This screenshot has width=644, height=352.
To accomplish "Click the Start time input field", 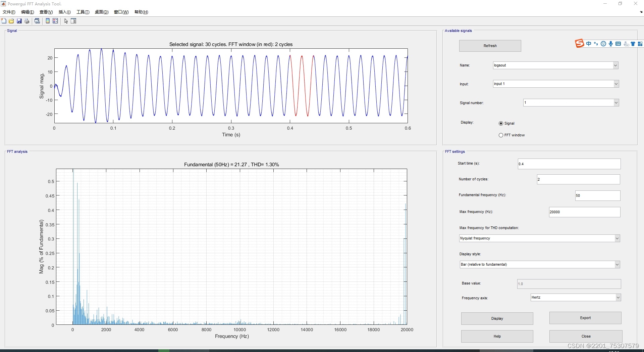I will coord(569,164).
